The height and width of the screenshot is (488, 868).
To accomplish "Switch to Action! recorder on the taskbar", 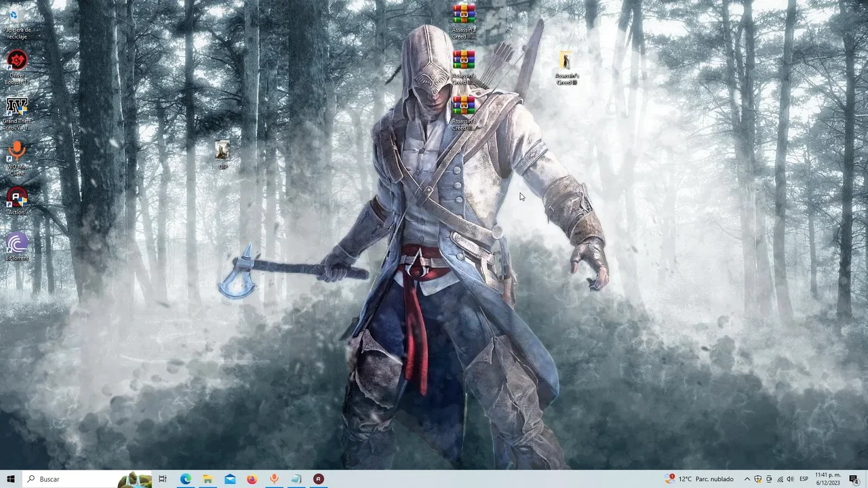I will 318,479.
